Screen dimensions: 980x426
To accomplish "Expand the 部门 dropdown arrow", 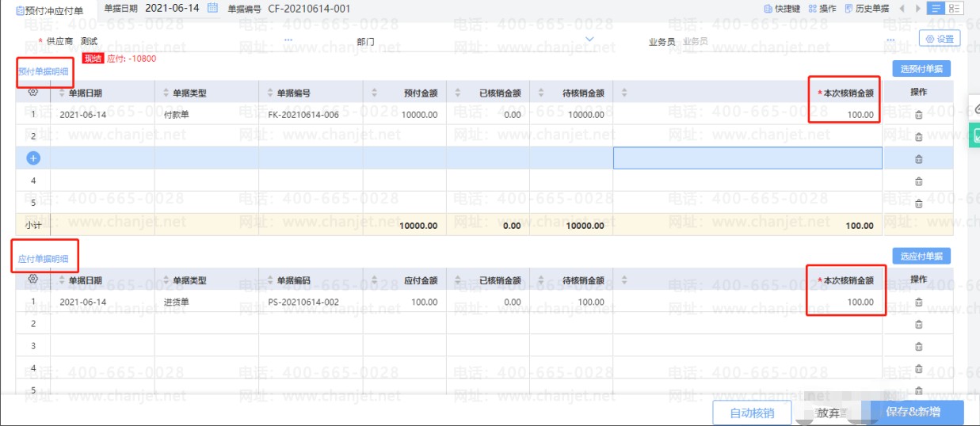I will click(589, 39).
